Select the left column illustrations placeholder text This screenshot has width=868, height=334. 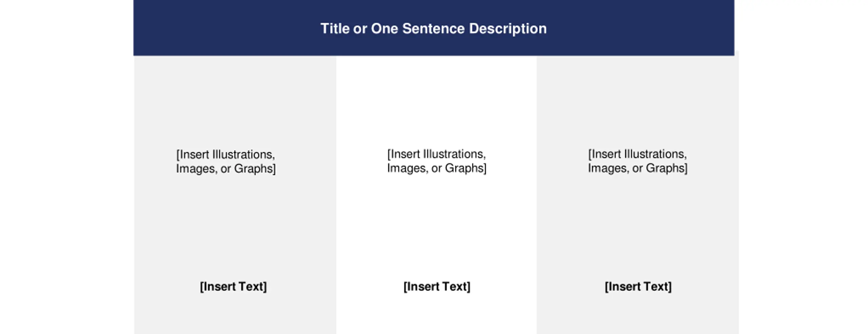(x=226, y=162)
